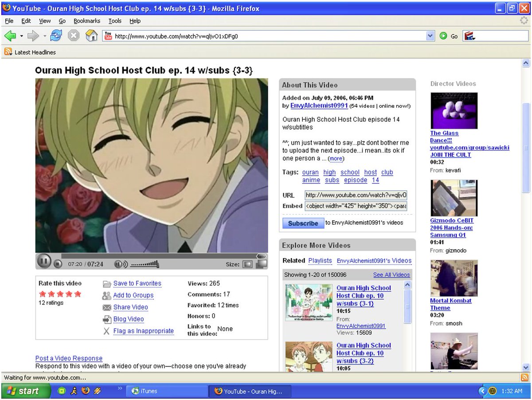Click the Flag as Inappropriate link
The image size is (532, 400).
coord(144,331)
